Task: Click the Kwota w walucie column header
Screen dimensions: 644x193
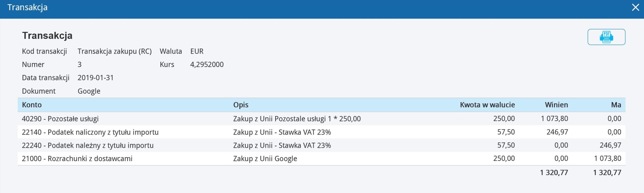Action: [487, 105]
